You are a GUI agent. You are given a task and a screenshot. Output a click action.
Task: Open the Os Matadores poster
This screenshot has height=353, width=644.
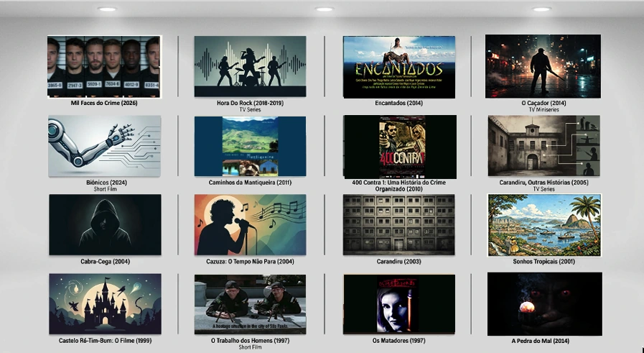tap(399, 304)
